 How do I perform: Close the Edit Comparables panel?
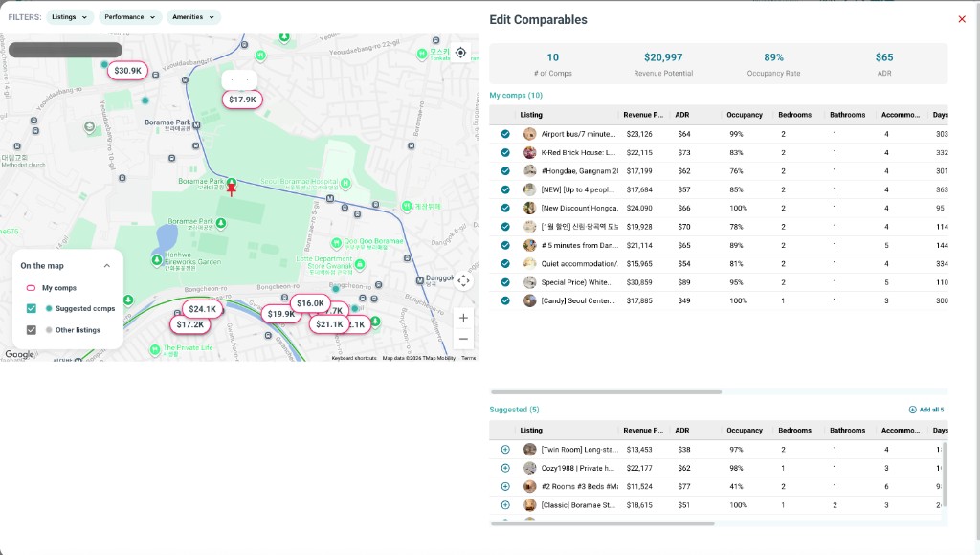tap(962, 19)
